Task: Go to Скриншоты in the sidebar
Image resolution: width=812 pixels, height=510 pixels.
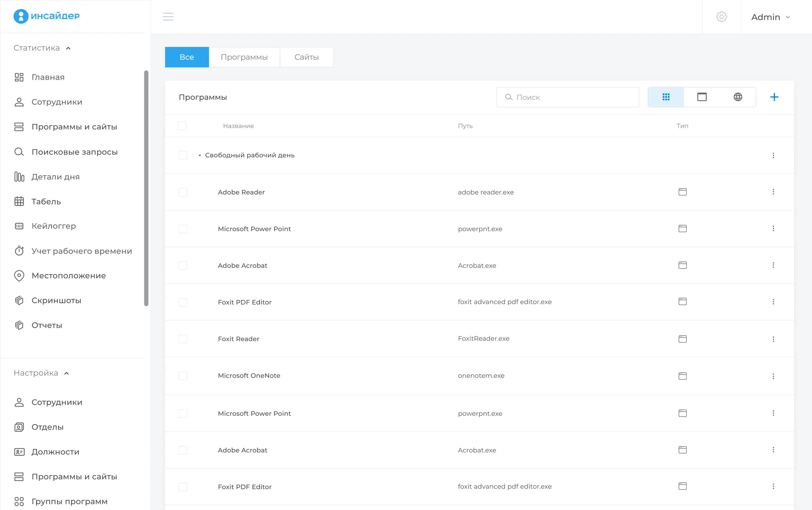Action: (56, 301)
